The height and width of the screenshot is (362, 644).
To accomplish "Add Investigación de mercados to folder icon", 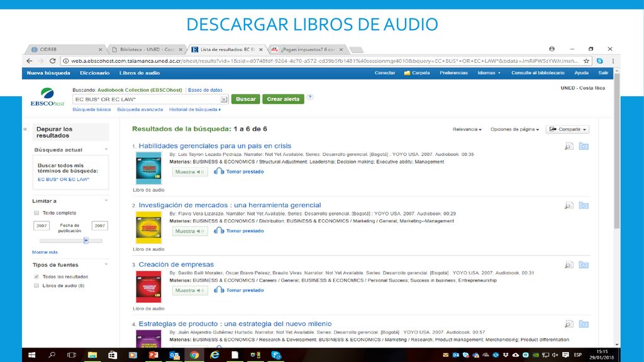I will click(x=584, y=206).
